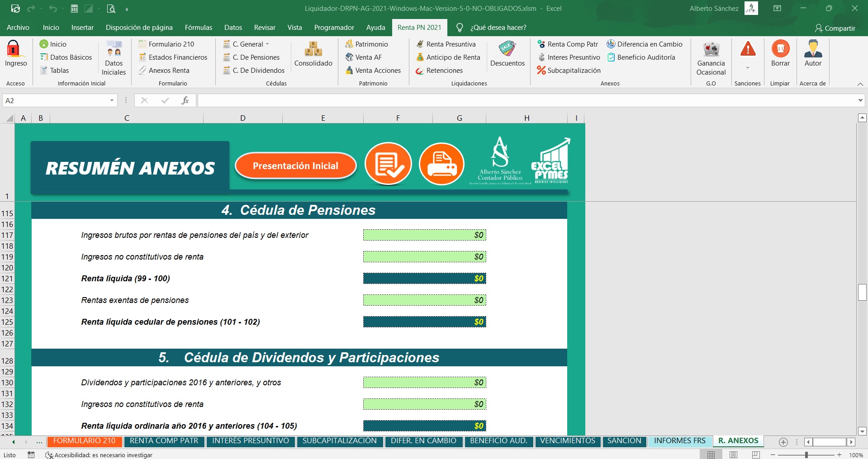868x459 pixels.
Task: Open Customize Quick Access Toolbar dropdown
Action: (127, 9)
